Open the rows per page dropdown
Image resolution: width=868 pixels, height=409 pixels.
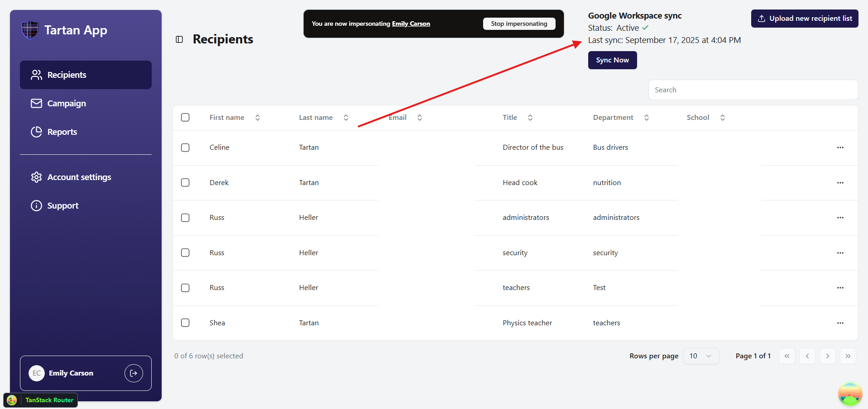click(700, 356)
